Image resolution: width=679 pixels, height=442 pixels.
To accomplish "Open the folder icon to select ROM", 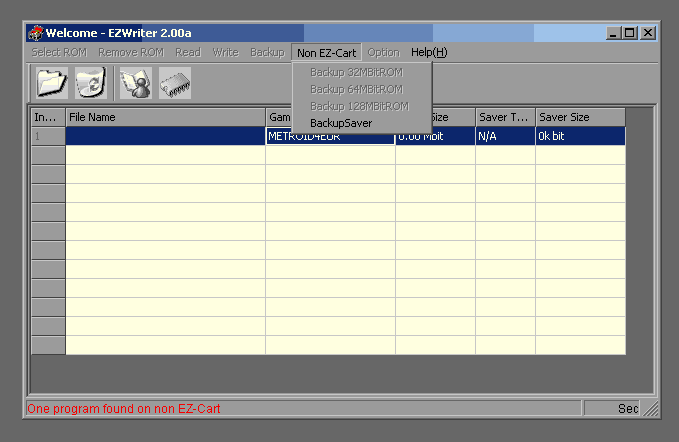I will click(x=52, y=82).
